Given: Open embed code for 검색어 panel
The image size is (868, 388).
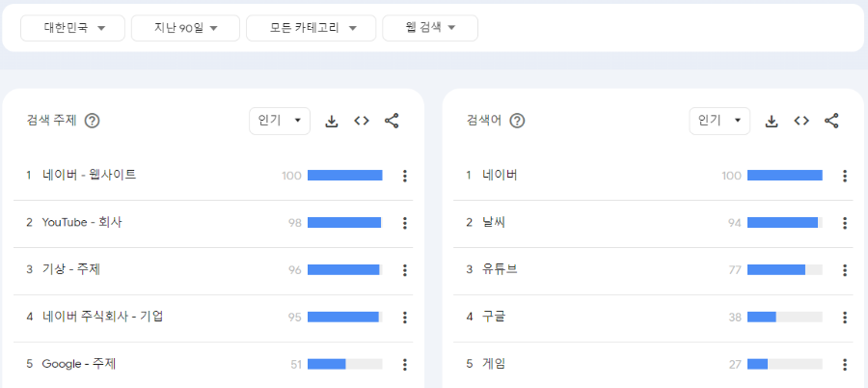Looking at the screenshot, I should pos(801,121).
